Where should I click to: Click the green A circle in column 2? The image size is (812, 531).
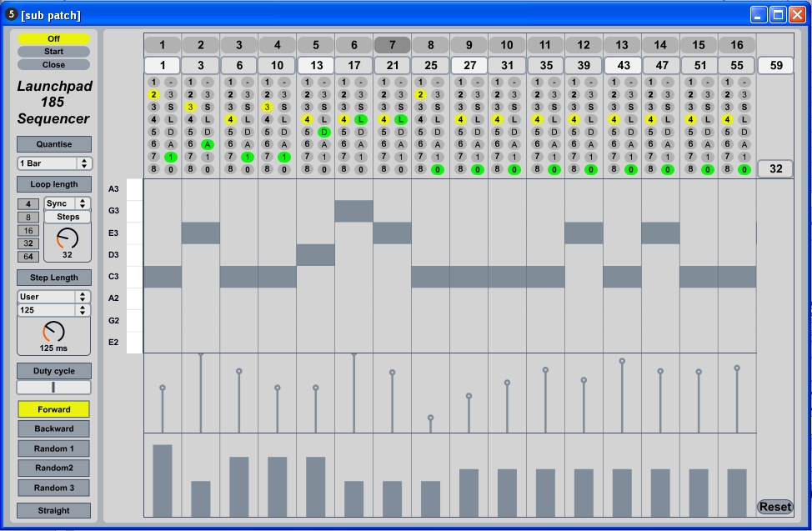(208, 145)
